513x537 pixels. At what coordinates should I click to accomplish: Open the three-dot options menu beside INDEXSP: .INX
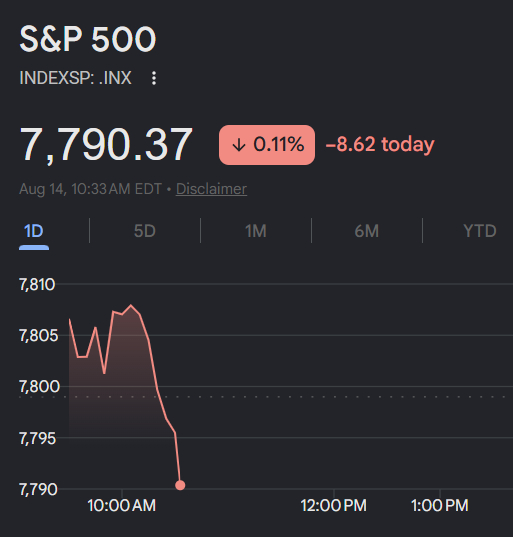154,78
